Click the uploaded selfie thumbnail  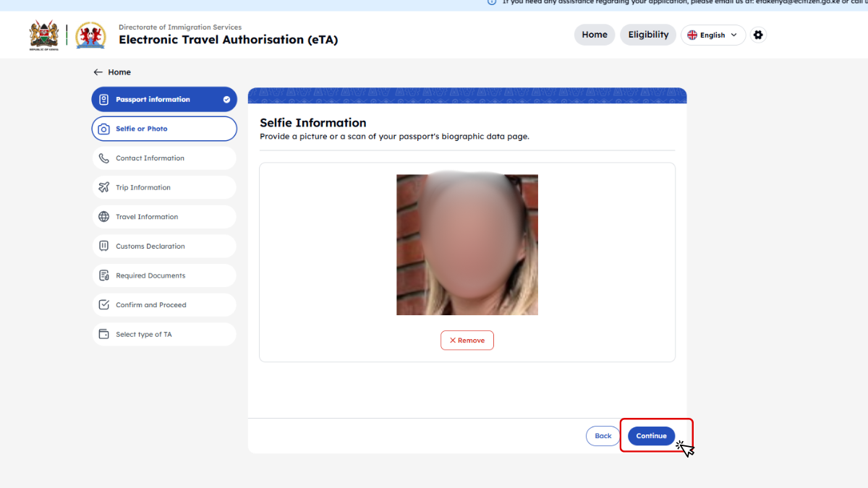[x=467, y=244]
